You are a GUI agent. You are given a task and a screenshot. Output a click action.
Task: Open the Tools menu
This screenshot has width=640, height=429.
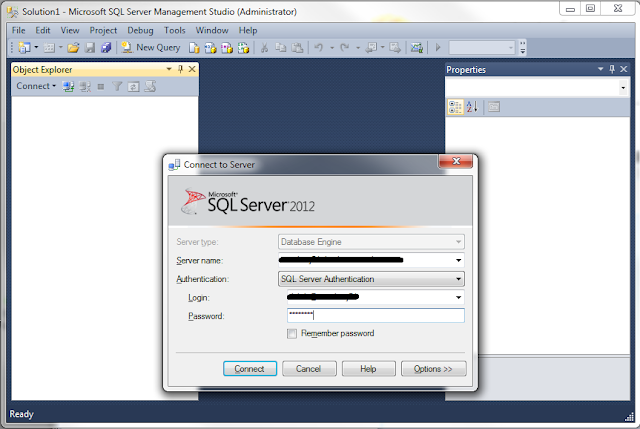click(x=175, y=31)
